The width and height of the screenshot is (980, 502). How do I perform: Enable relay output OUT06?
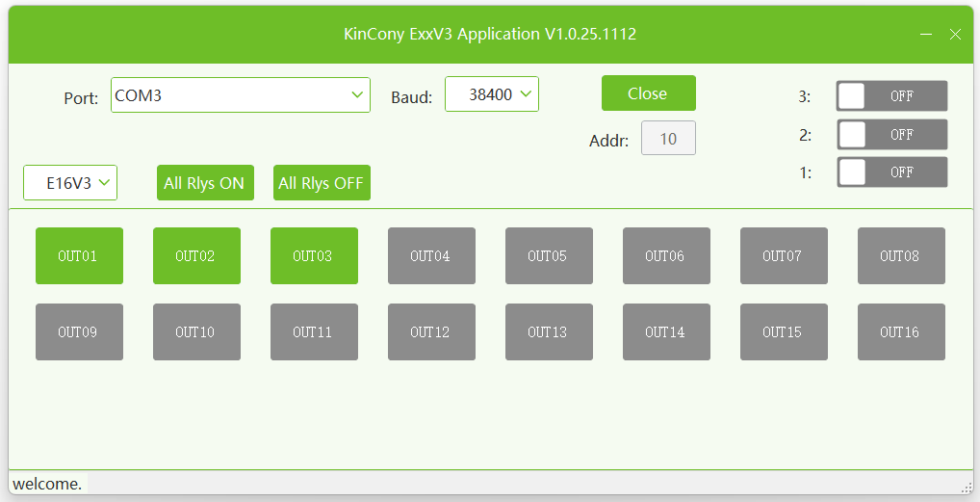click(667, 255)
